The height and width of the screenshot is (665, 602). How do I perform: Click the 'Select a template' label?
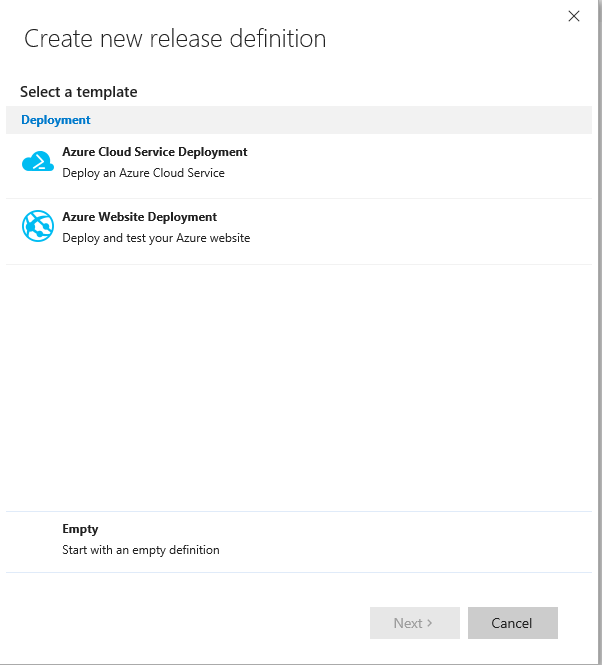coord(79,92)
